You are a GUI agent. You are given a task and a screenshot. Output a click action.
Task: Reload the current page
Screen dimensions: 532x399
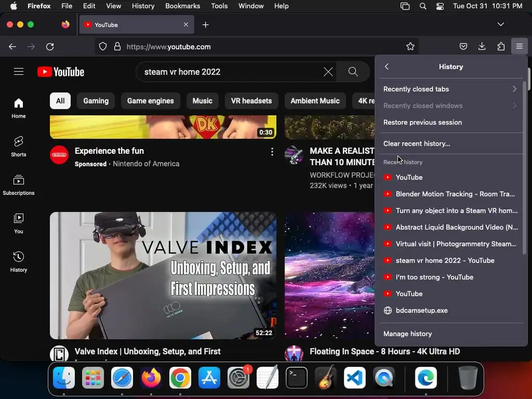(50, 46)
